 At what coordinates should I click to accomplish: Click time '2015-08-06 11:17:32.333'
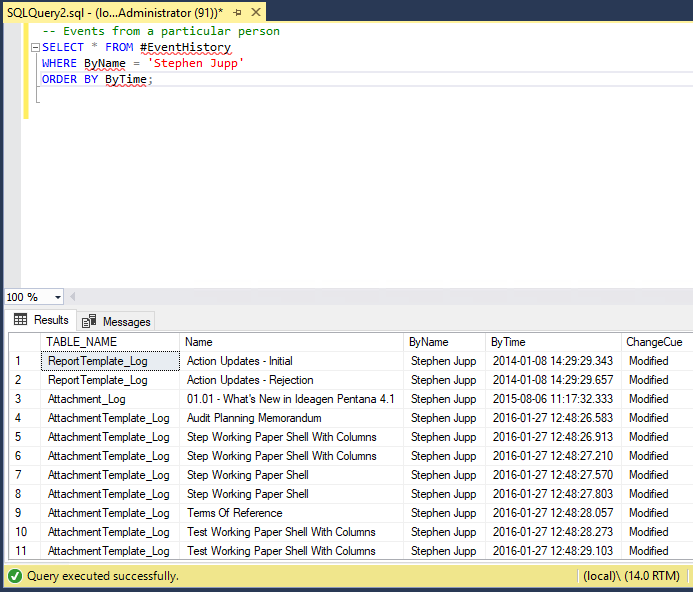click(553, 399)
